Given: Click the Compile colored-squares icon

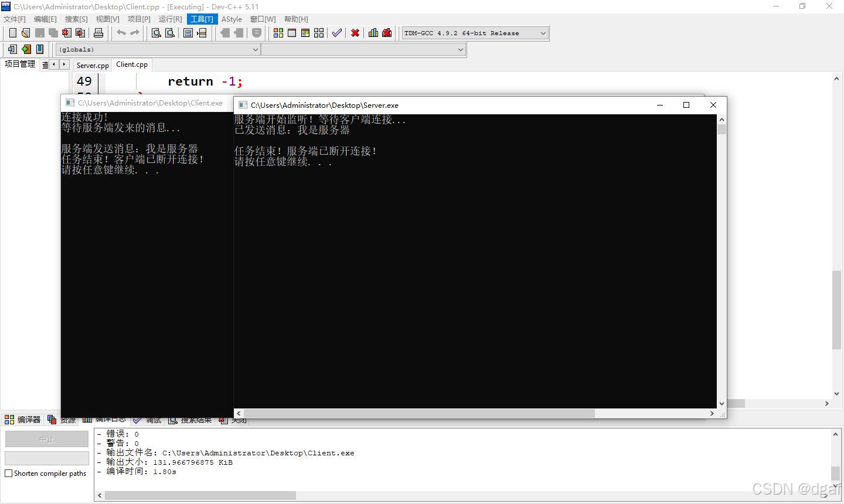Looking at the screenshot, I should point(278,33).
